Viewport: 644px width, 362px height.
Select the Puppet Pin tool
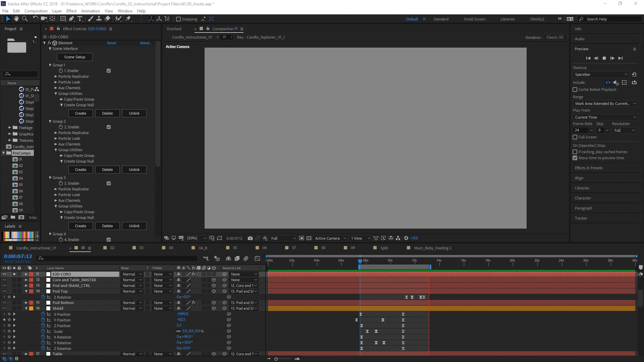point(128,19)
